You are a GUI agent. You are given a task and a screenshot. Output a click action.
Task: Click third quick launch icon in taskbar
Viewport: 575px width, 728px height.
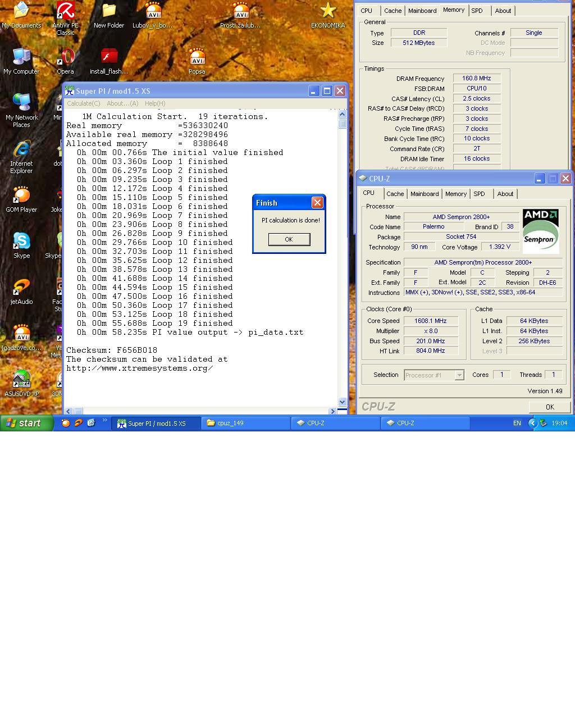coord(91,423)
